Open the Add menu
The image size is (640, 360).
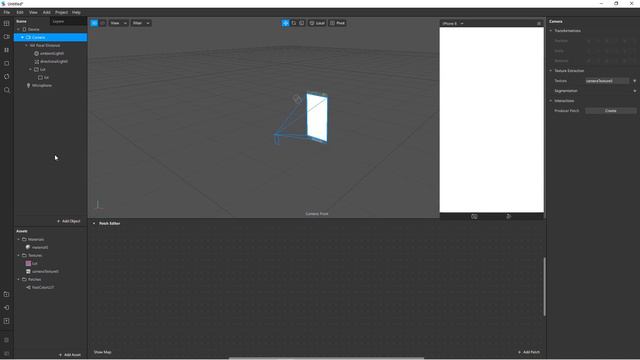click(47, 12)
